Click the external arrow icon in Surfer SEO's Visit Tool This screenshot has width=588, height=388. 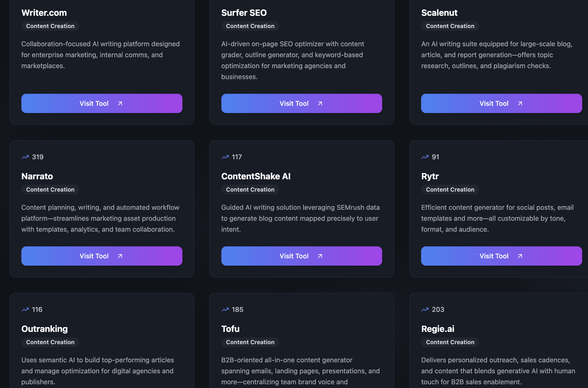point(320,103)
